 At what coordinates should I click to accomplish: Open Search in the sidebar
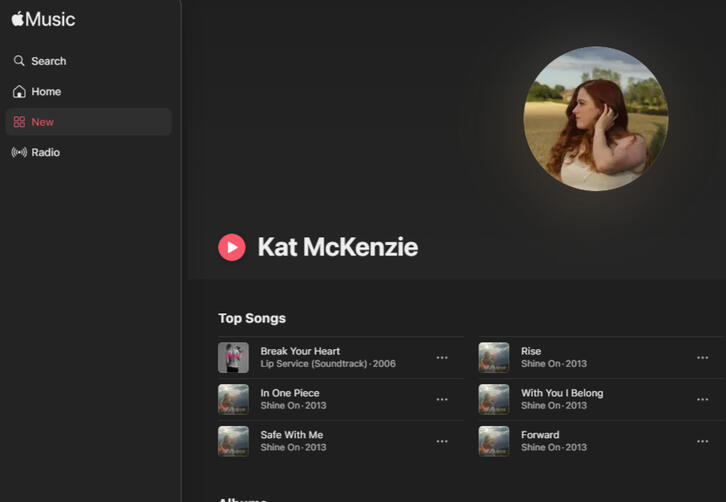point(88,61)
